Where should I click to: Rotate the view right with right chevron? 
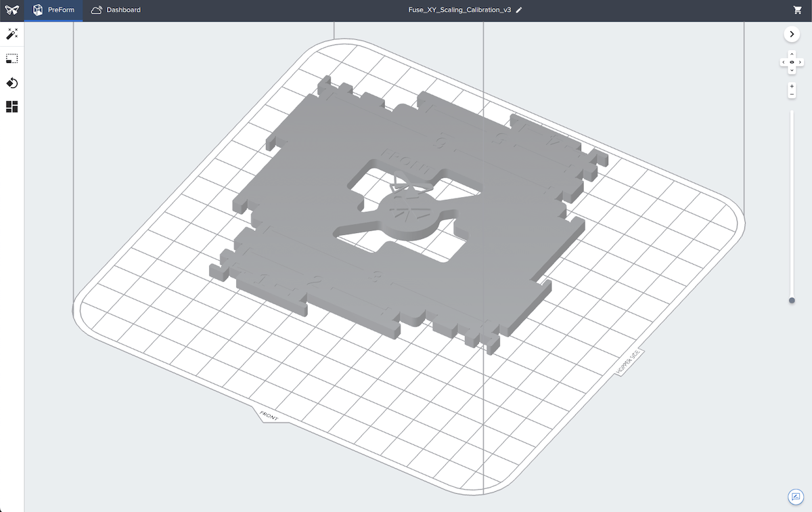pos(800,62)
